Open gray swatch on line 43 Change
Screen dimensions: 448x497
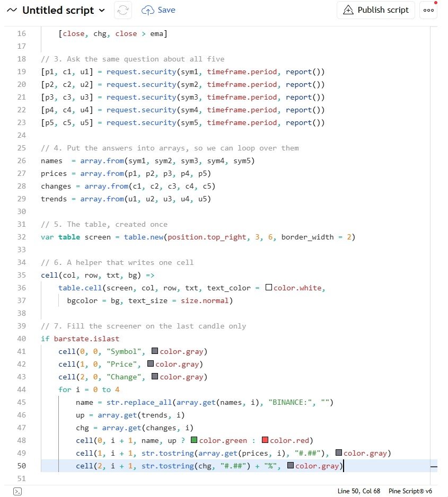(x=155, y=376)
